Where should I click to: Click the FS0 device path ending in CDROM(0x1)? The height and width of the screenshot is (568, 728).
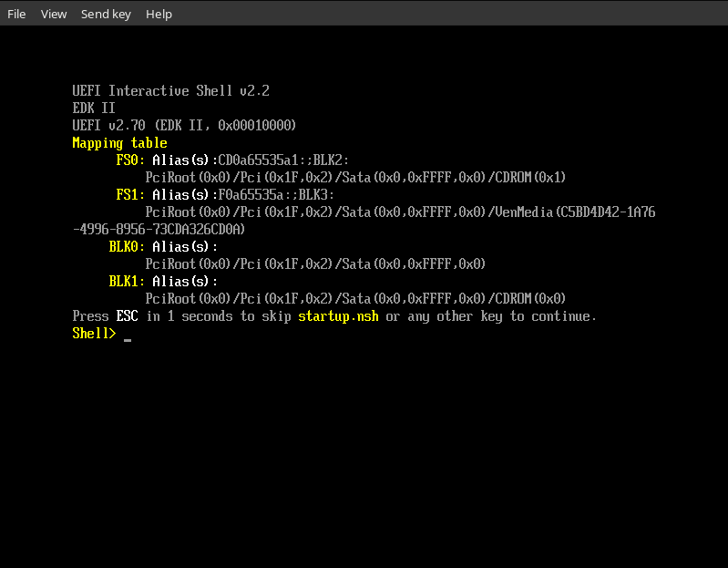355,178
